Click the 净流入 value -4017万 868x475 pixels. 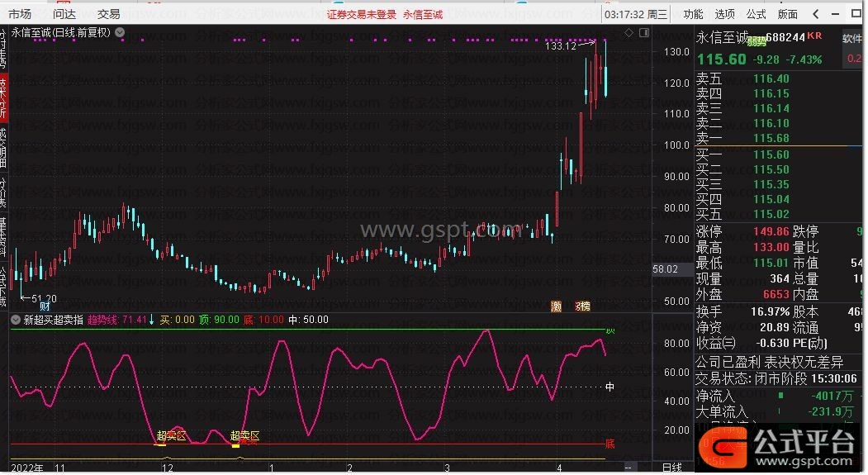click(832, 397)
